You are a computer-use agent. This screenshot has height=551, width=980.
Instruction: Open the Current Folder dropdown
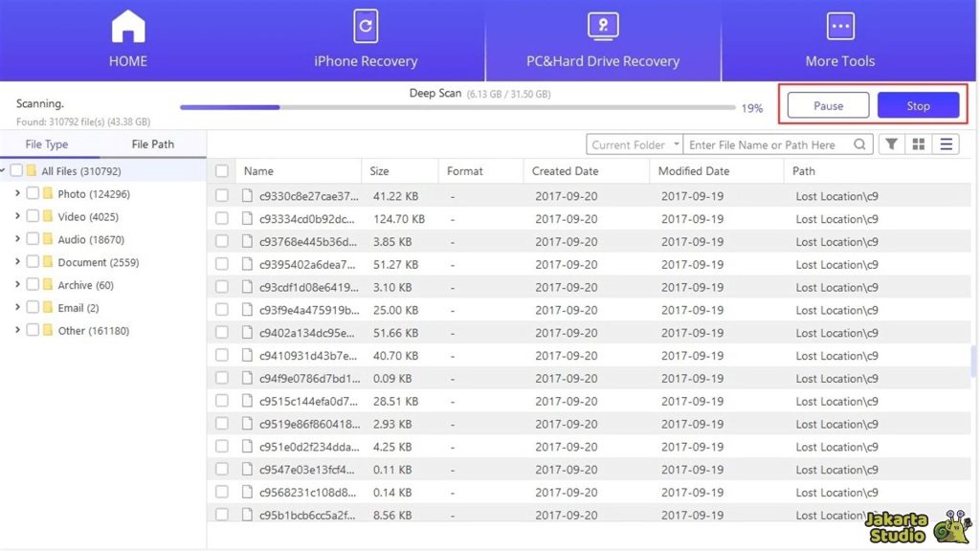pos(634,143)
